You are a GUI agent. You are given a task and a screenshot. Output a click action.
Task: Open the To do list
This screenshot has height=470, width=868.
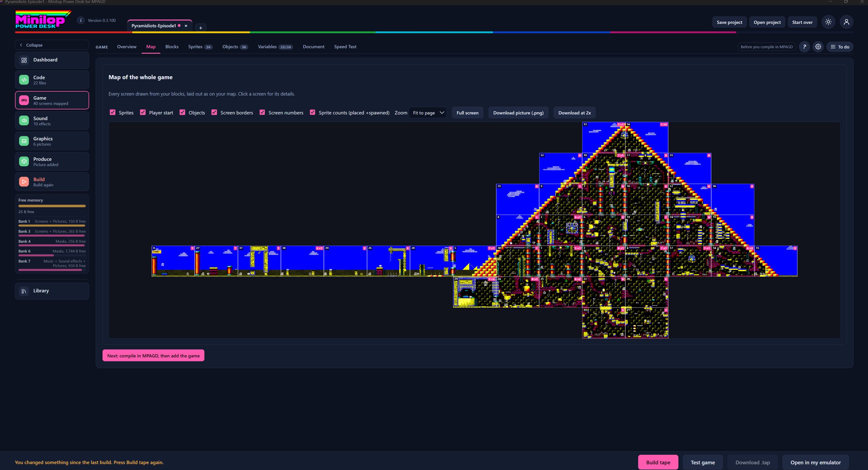840,47
